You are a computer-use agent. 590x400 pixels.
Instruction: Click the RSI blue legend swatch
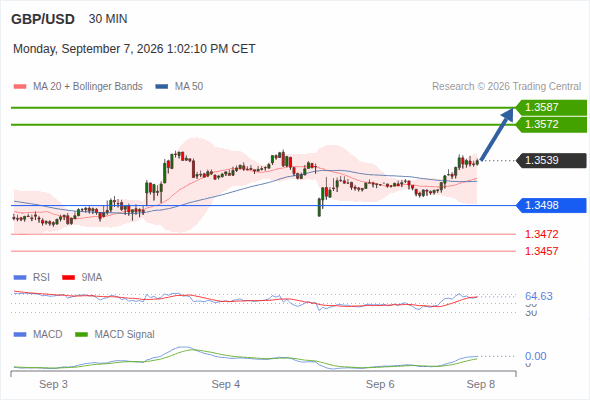(x=20, y=278)
